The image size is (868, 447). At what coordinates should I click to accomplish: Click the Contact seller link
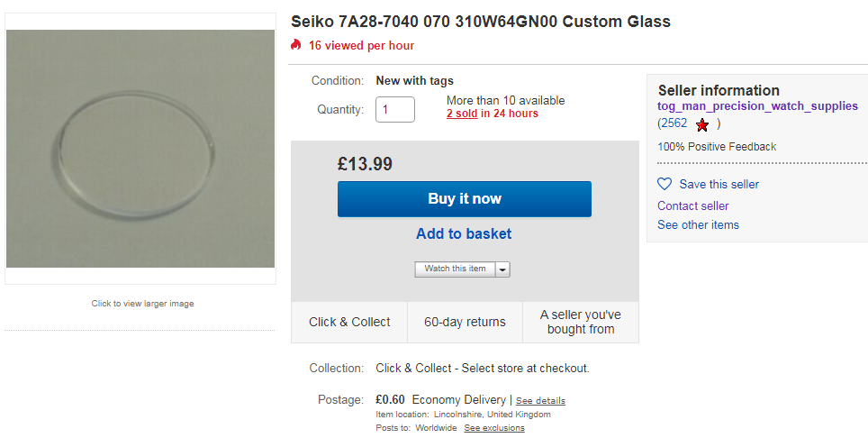[x=692, y=205]
